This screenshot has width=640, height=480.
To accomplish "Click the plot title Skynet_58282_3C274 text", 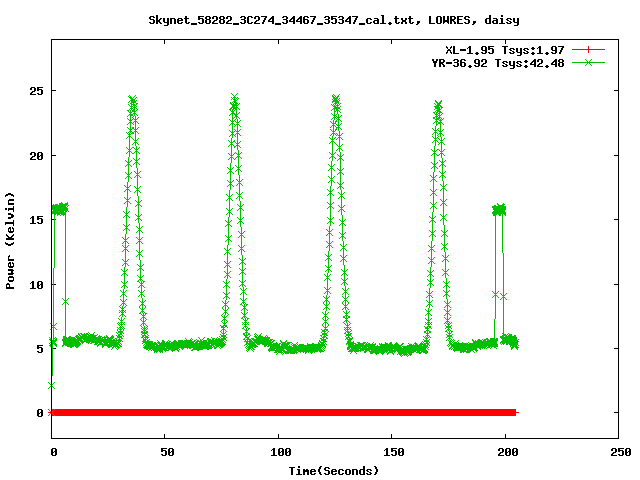I will [x=333, y=20].
